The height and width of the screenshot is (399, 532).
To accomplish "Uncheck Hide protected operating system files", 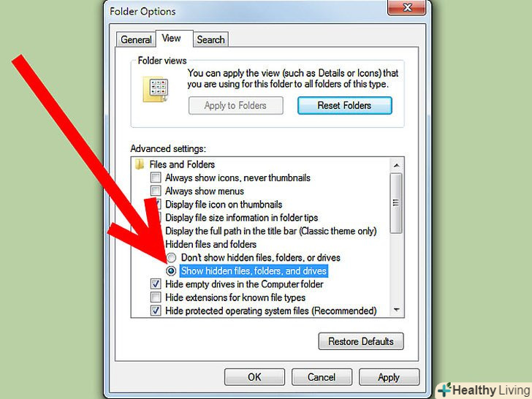I will click(156, 311).
